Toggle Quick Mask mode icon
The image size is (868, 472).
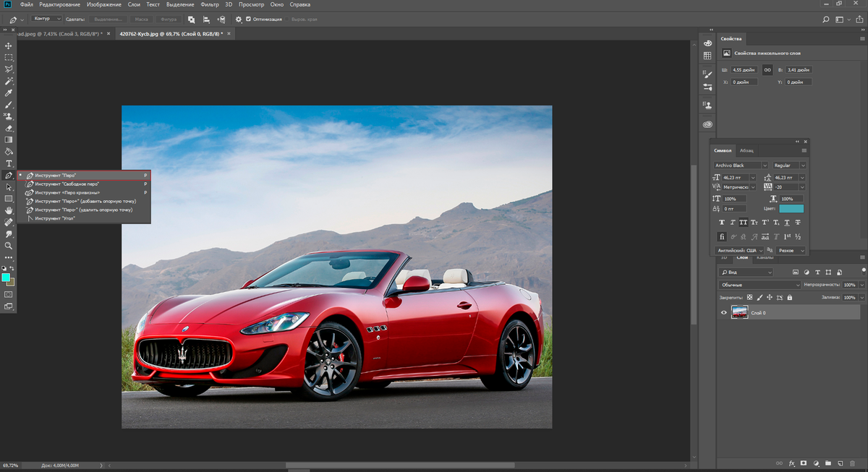(x=9, y=294)
